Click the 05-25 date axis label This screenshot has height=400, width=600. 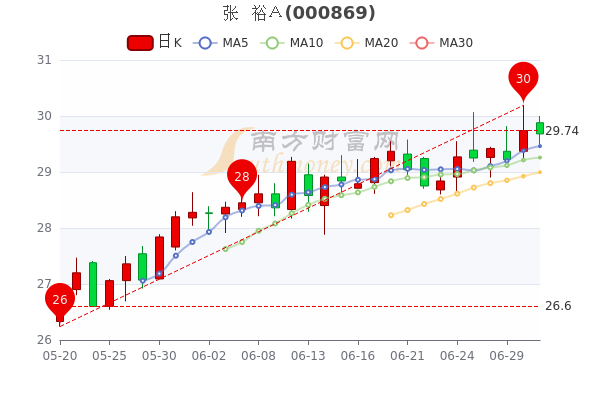[109, 356]
